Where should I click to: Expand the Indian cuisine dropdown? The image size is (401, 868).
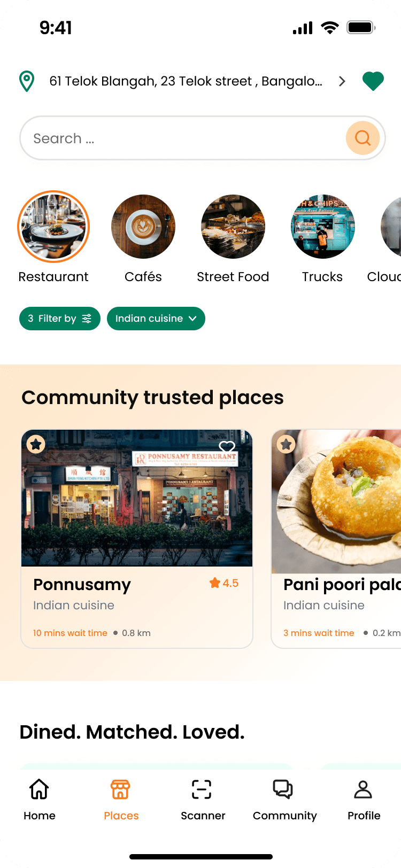click(156, 319)
